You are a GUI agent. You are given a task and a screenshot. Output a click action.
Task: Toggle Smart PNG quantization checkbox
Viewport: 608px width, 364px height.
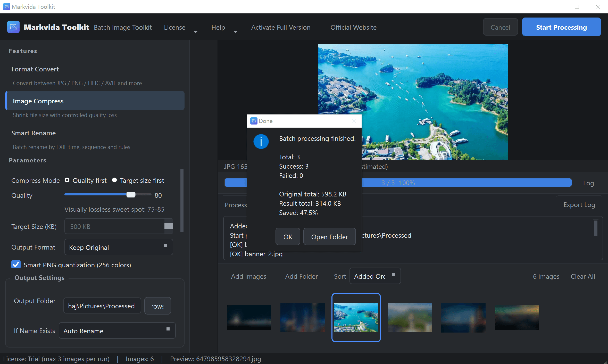tap(16, 264)
